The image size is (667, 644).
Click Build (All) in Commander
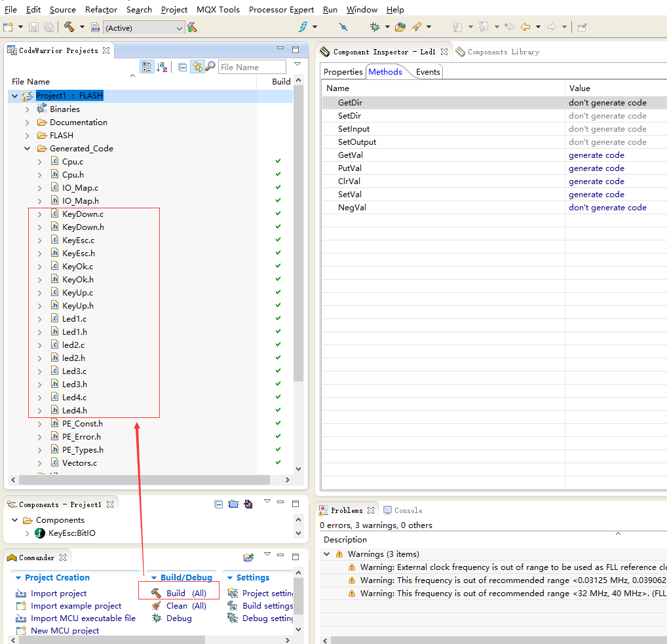pyautogui.click(x=179, y=593)
